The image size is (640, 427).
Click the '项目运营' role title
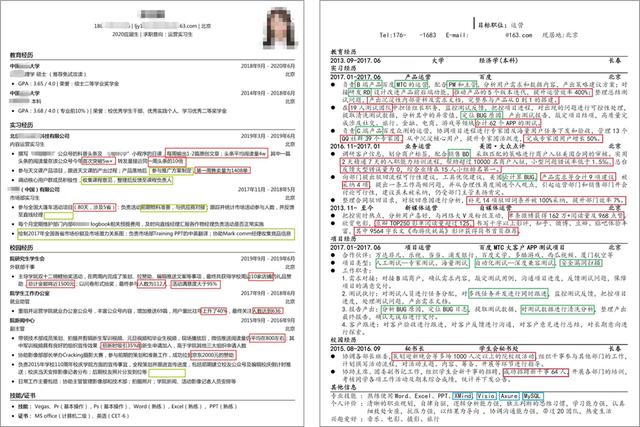point(418,247)
